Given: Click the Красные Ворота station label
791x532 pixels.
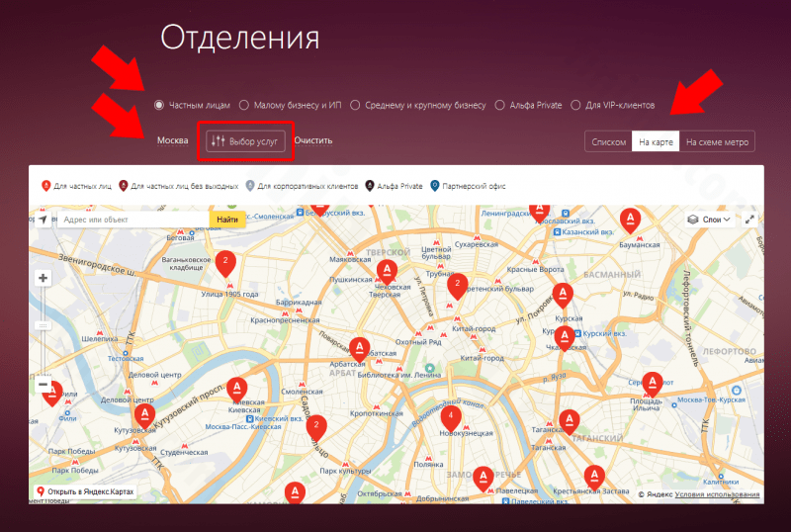Looking at the screenshot, I should click(x=535, y=270).
